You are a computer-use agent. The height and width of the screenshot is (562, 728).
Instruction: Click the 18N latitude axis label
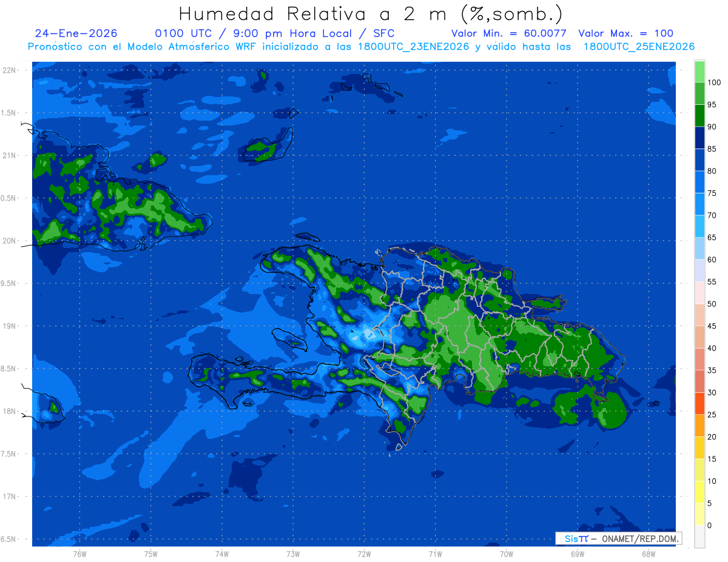point(10,411)
